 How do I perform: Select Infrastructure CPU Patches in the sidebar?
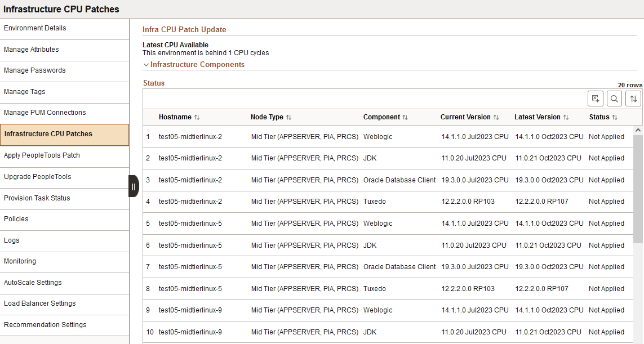tap(49, 134)
